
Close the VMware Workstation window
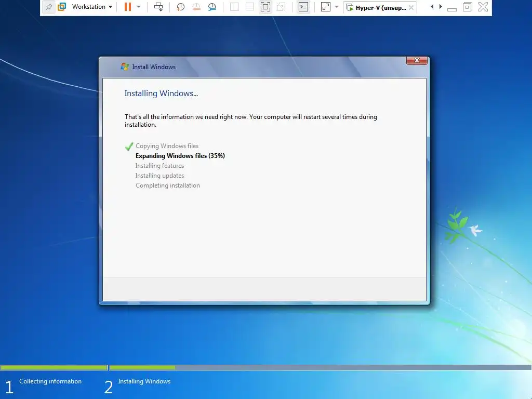click(483, 7)
